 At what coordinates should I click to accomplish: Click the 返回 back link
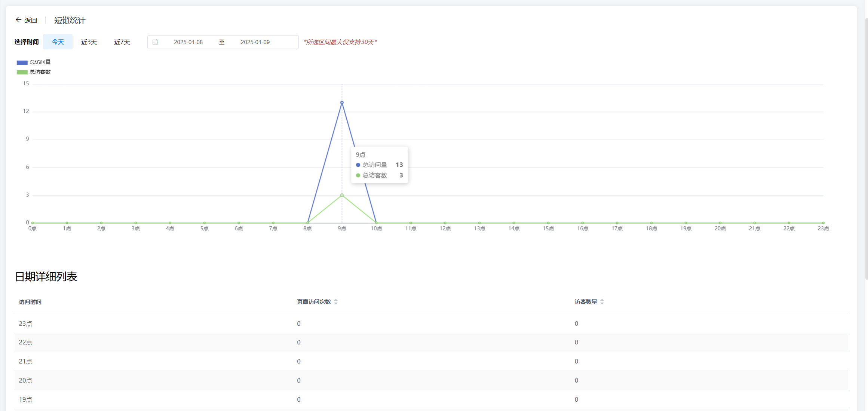31,20
